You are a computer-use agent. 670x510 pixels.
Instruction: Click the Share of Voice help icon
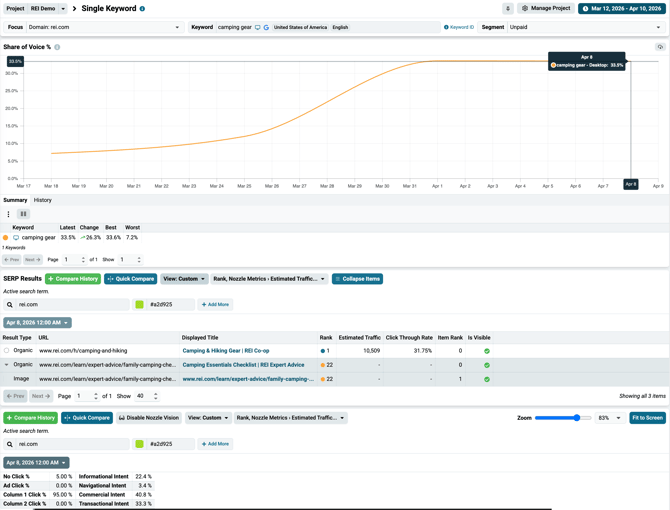click(57, 47)
